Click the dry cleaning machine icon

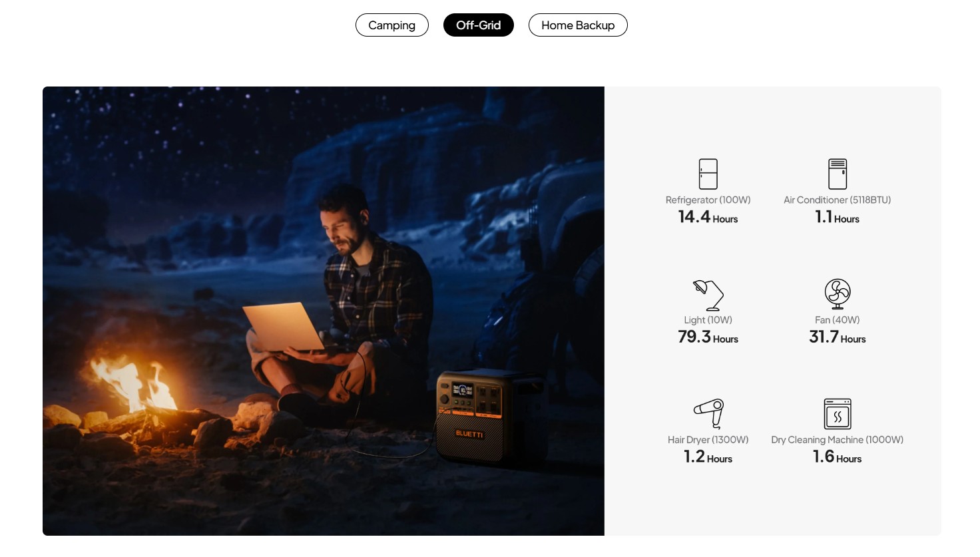(838, 414)
